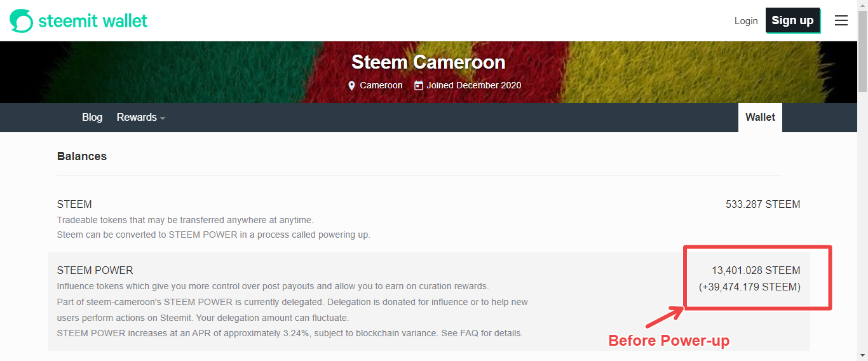Expand the Rewards dropdown menu

[x=140, y=118]
